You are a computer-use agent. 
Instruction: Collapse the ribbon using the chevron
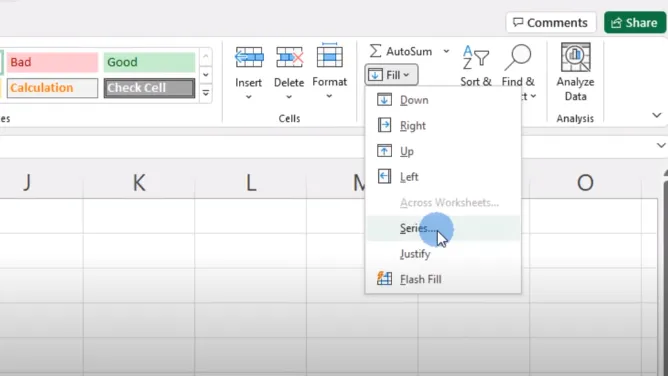[x=657, y=115]
